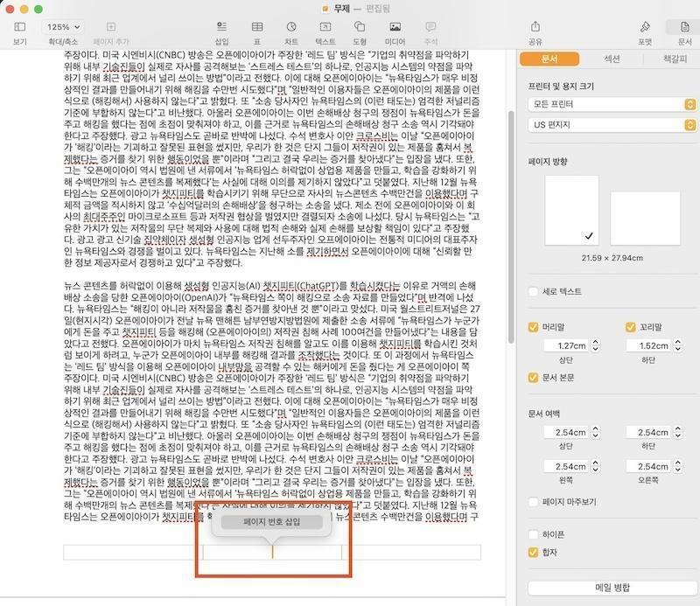700x606 pixels.
Task: Click the Table (표) toolbar icon
Action: [x=257, y=27]
